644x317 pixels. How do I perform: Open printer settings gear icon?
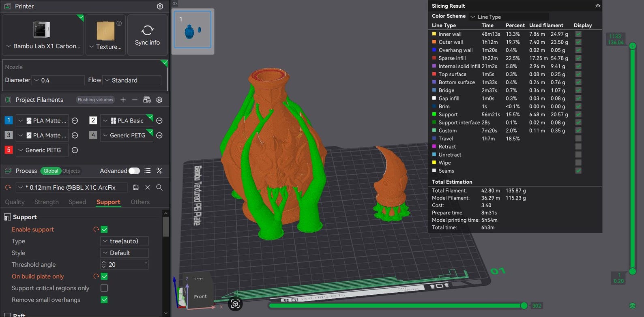coord(160,6)
